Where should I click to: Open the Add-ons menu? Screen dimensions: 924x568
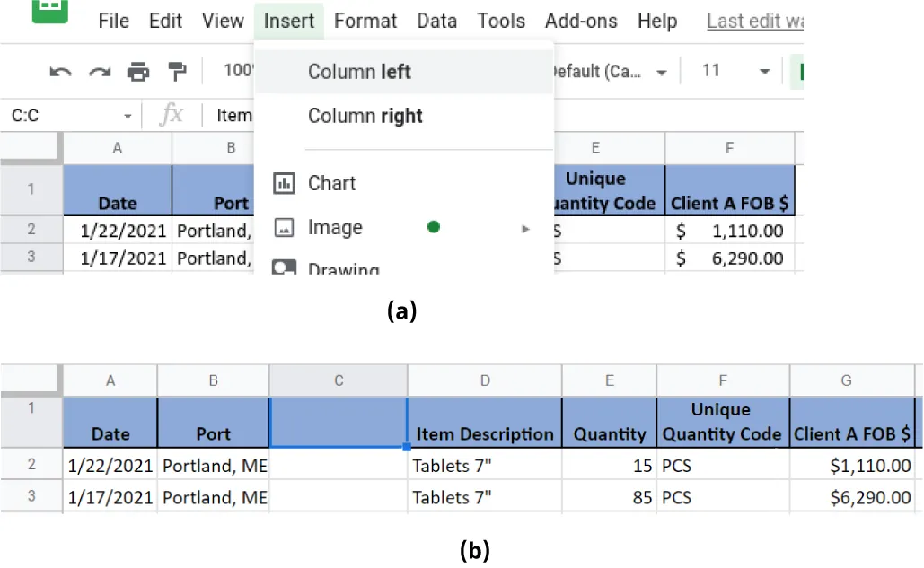[x=580, y=21]
